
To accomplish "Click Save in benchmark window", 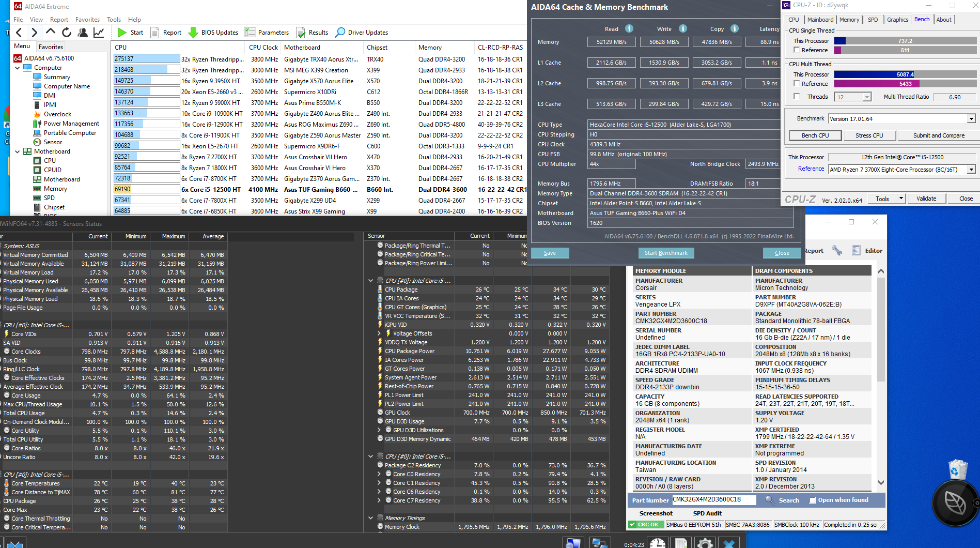I will click(550, 253).
